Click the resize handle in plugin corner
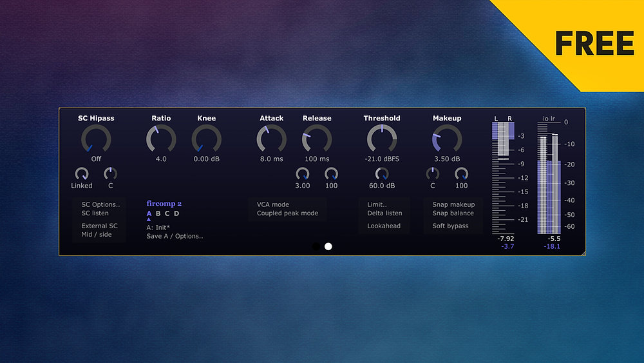 tap(583, 253)
